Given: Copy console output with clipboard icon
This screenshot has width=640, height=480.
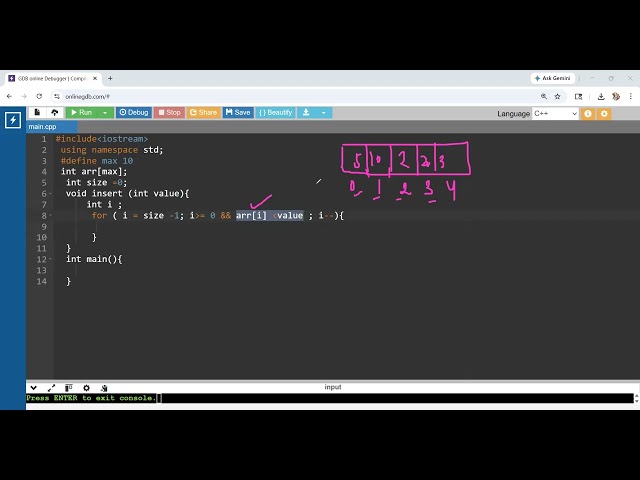Looking at the screenshot, I should tap(104, 387).
